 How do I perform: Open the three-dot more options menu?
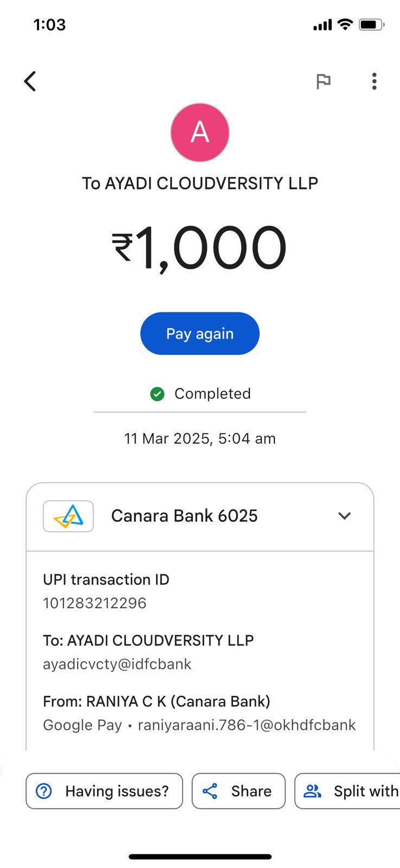(x=374, y=81)
